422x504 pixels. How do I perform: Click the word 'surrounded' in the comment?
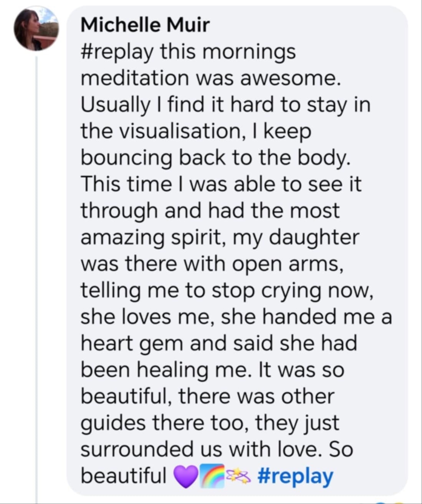[x=137, y=449]
